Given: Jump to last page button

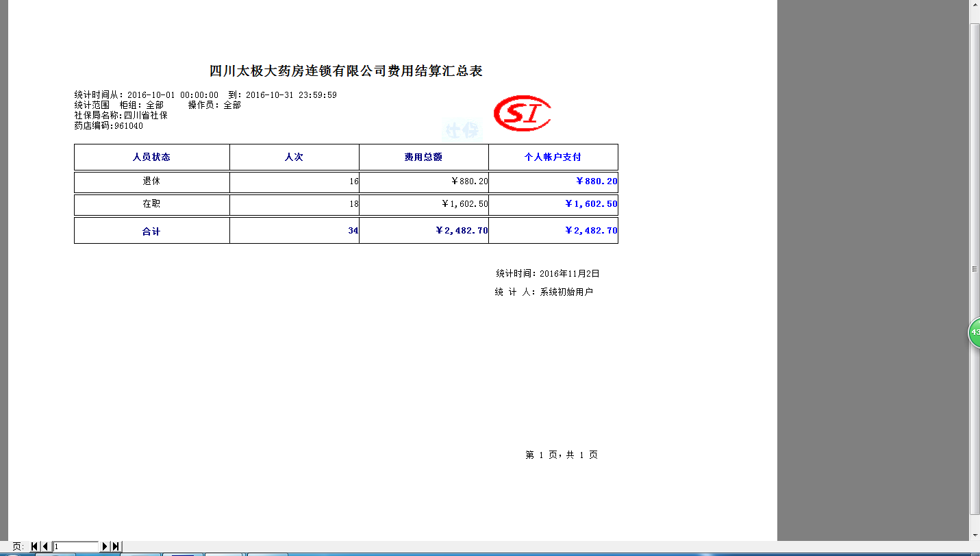Looking at the screenshot, I should (x=116, y=546).
